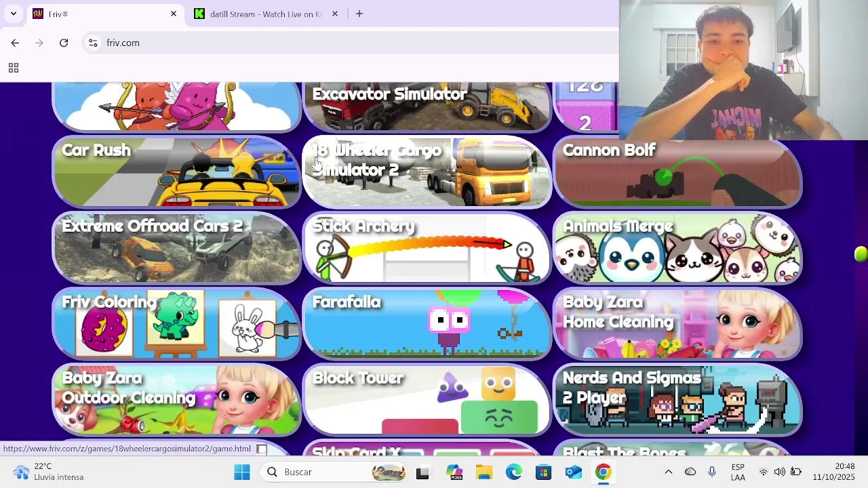Start the Block Tower game
Image resolution: width=868 pixels, height=488 pixels.
[427, 400]
